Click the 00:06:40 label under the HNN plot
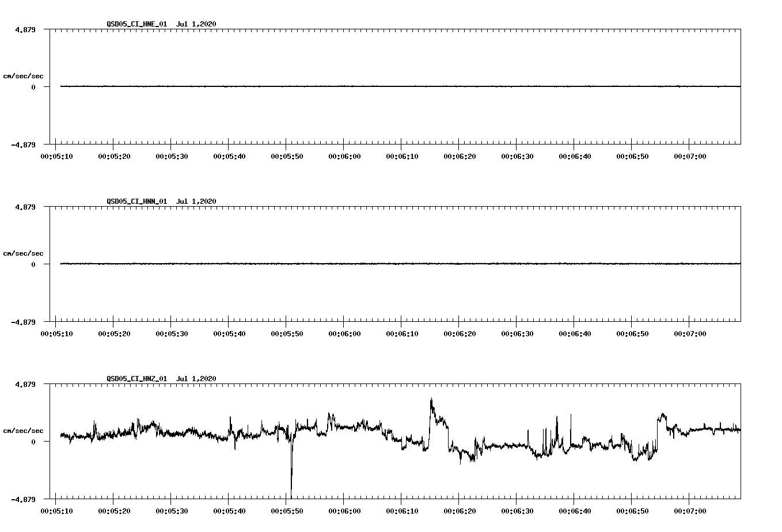 tap(575, 333)
